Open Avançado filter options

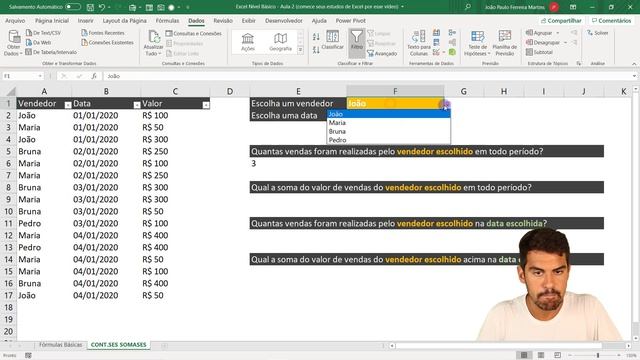point(382,53)
